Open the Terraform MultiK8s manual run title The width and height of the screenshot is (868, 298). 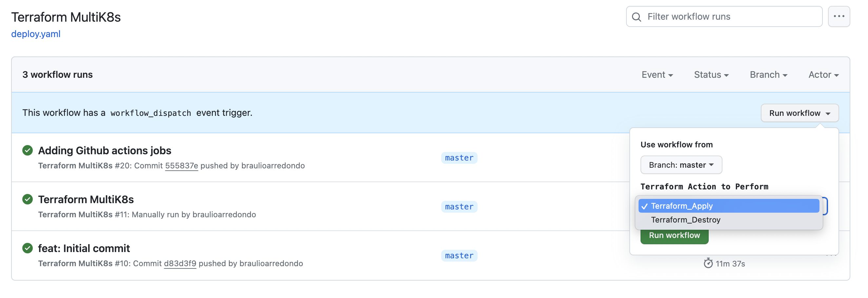[x=86, y=200]
